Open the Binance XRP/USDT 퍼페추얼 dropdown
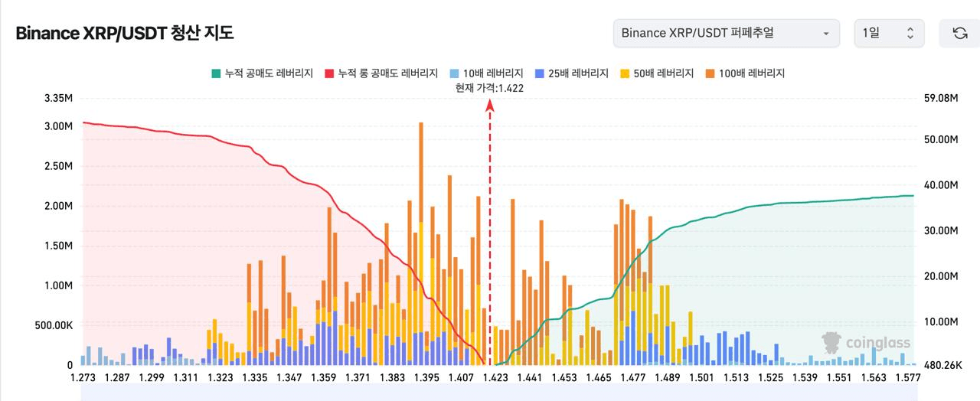 click(x=726, y=33)
